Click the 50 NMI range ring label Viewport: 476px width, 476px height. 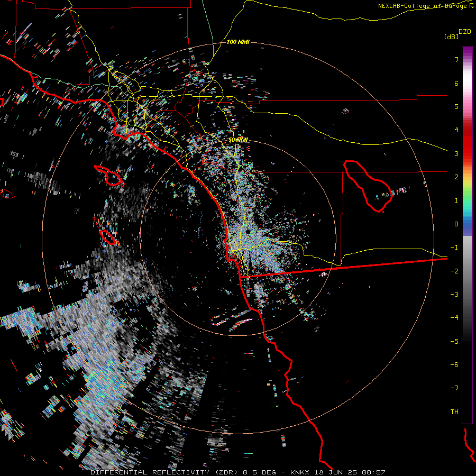pyautogui.click(x=238, y=140)
